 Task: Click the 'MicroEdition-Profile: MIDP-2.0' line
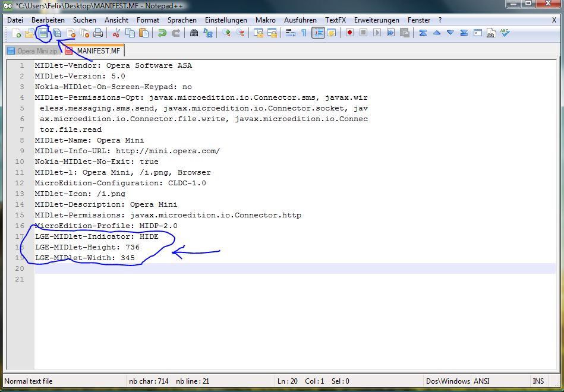click(x=106, y=226)
